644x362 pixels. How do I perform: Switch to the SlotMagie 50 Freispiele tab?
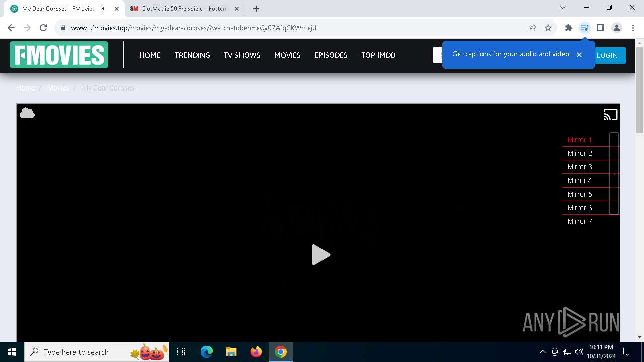tap(185, 9)
